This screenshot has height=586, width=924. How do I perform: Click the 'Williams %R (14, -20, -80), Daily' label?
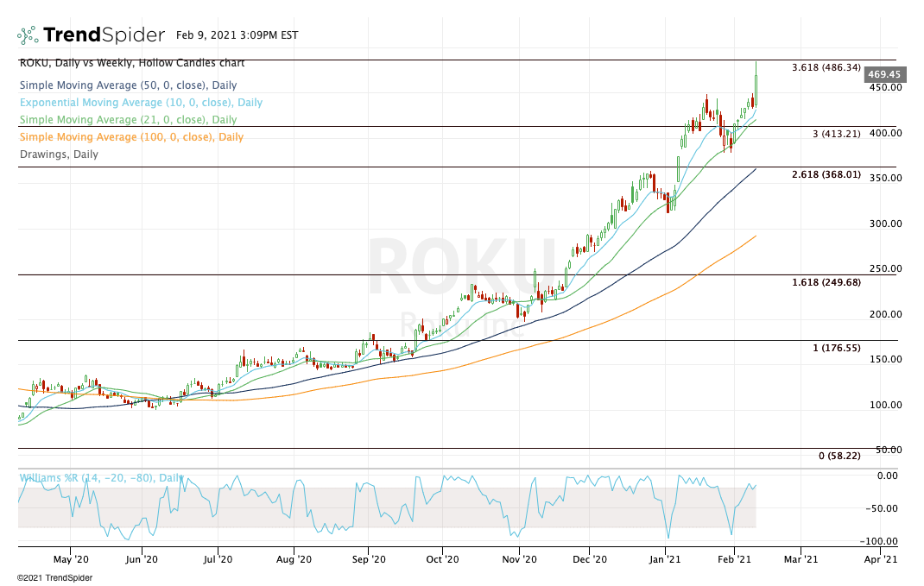[x=101, y=477]
